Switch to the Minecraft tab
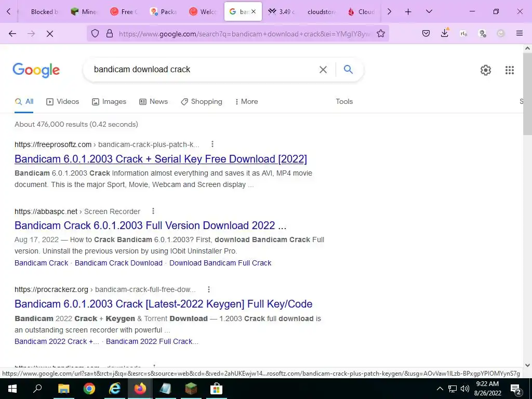532x399 pixels. (84, 12)
